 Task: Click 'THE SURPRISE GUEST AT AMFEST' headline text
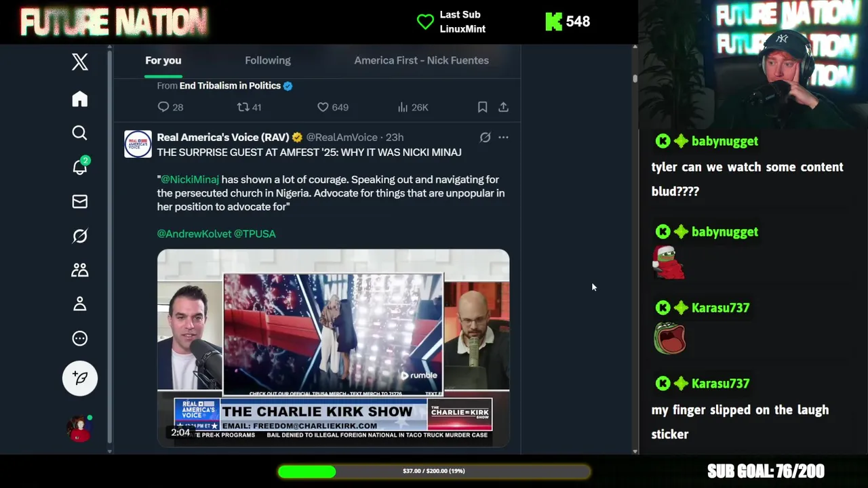(309, 152)
